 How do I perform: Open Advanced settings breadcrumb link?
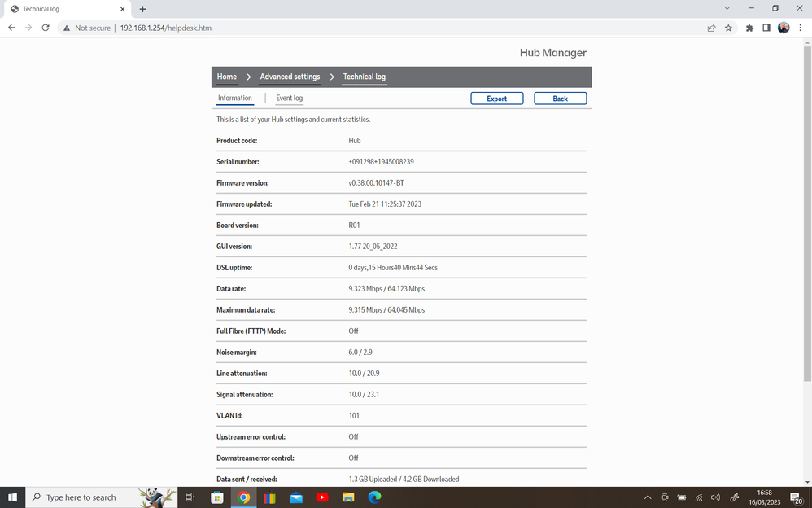[290, 77]
